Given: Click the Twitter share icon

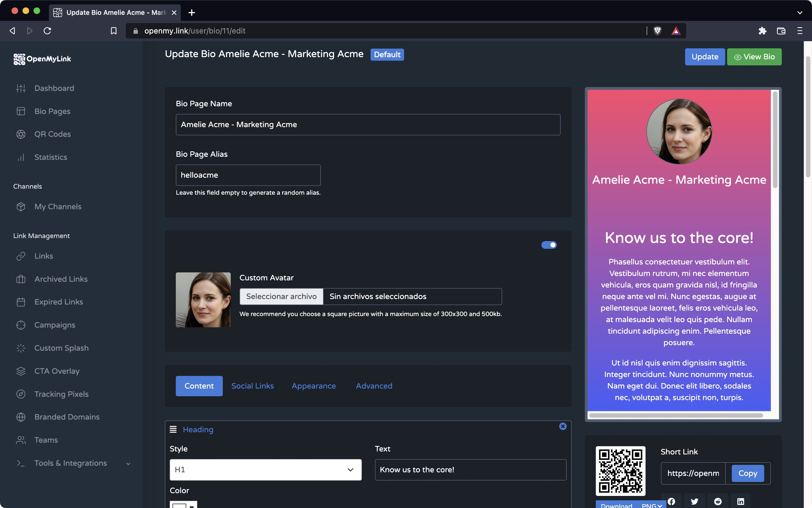Looking at the screenshot, I should [694, 501].
